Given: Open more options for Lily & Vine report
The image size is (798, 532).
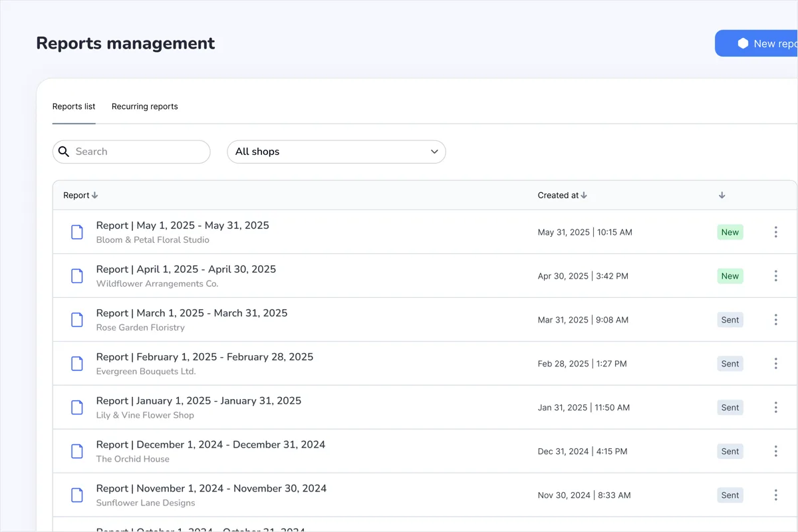Looking at the screenshot, I should 775,408.
